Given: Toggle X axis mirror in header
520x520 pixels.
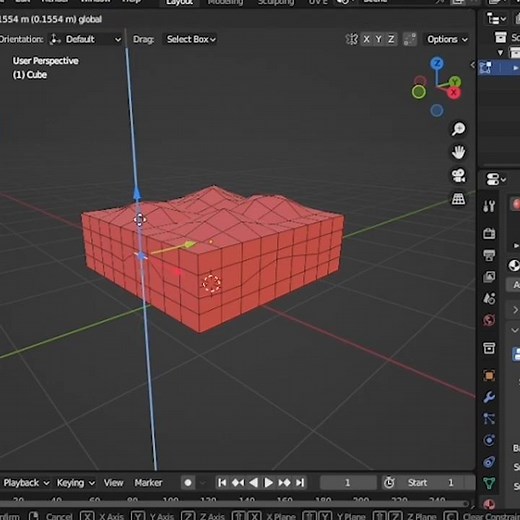Looking at the screenshot, I should pyautogui.click(x=366, y=39).
